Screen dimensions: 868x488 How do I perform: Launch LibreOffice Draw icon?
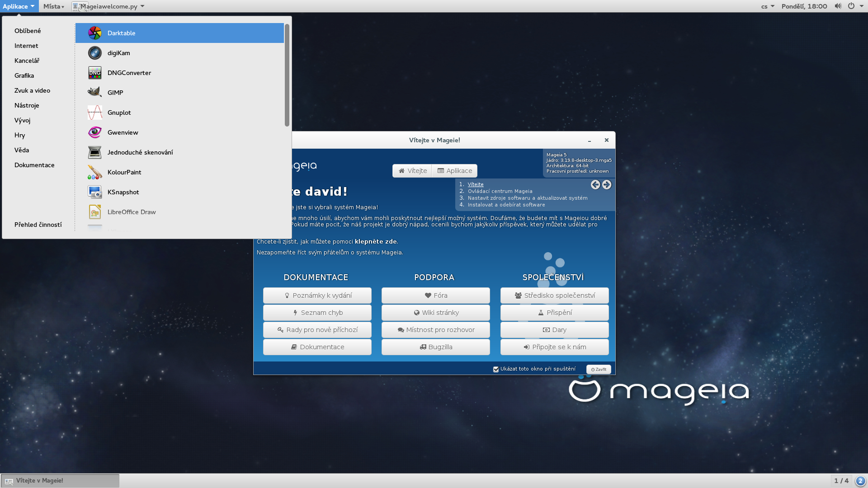coord(94,212)
